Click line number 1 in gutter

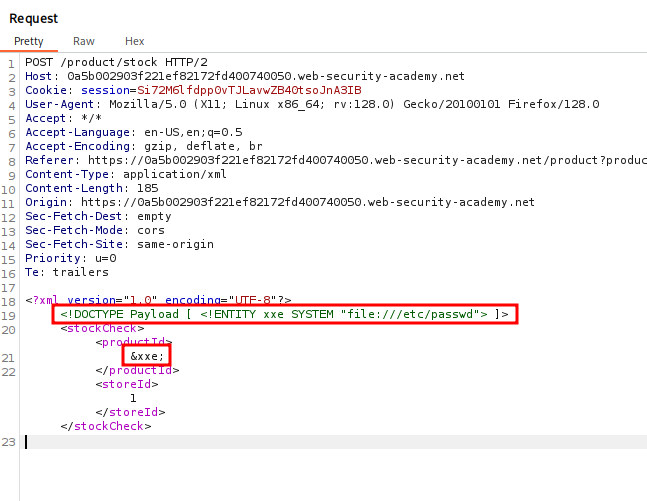click(x=11, y=64)
